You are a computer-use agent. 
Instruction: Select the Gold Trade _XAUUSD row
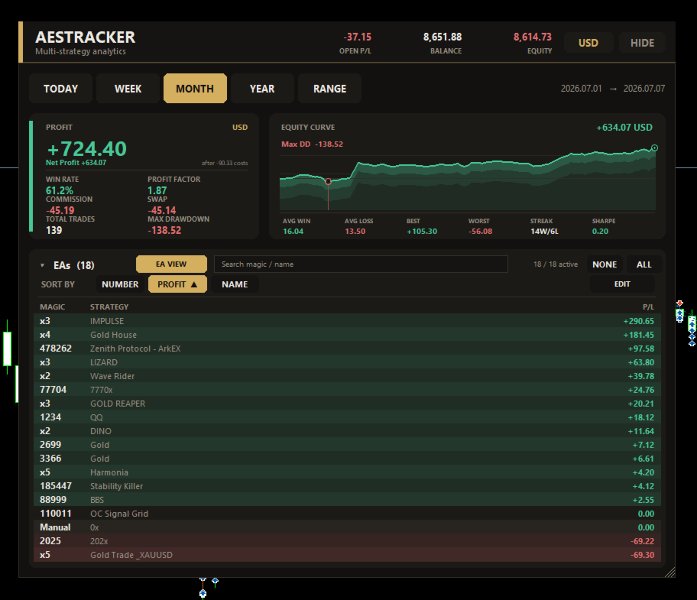tap(347, 555)
